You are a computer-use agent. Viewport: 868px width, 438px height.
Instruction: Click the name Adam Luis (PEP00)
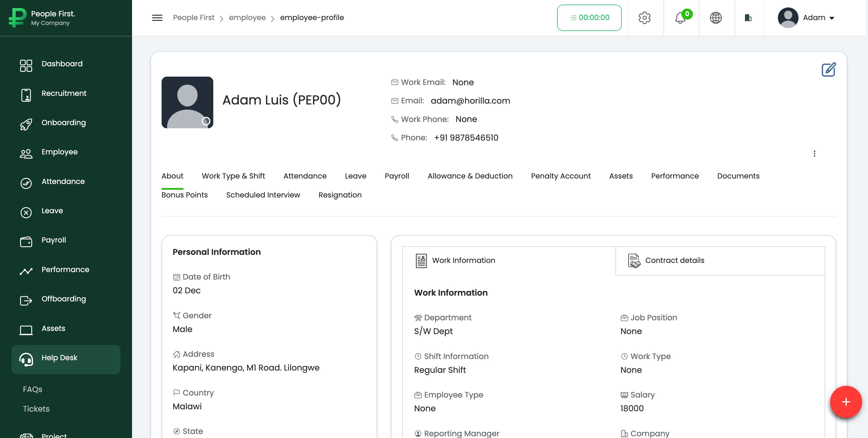pos(281,100)
